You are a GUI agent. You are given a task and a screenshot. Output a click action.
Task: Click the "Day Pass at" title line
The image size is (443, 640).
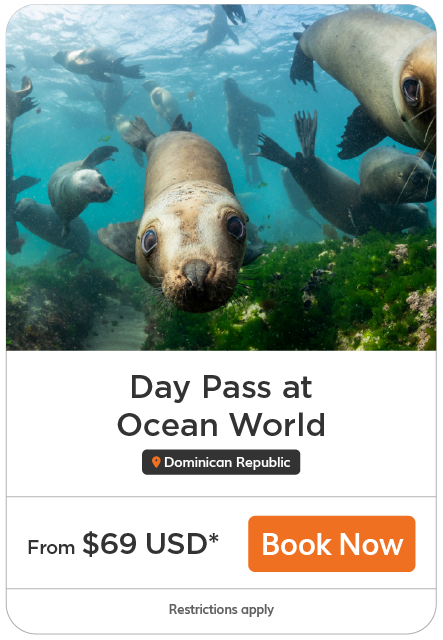point(221,387)
